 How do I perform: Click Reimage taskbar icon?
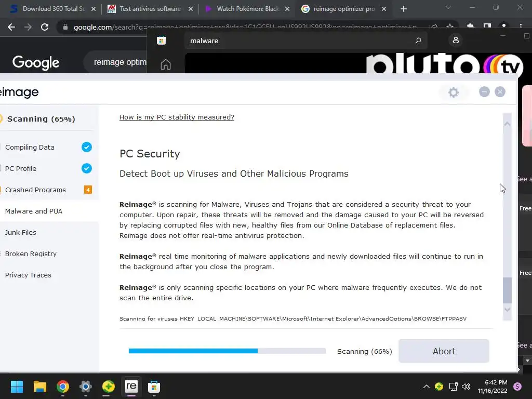coord(131,387)
